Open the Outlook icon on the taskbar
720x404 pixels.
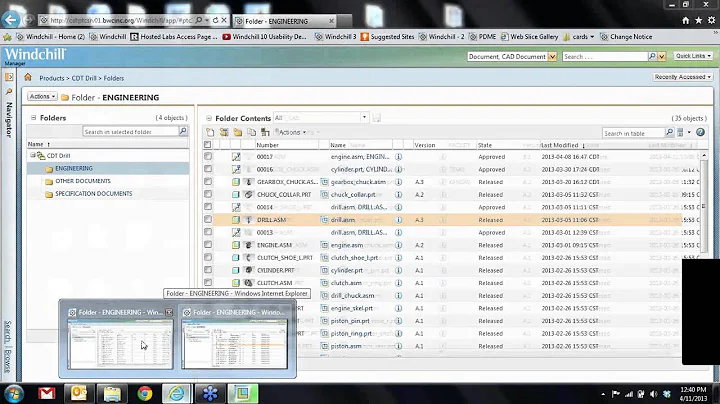click(79, 393)
